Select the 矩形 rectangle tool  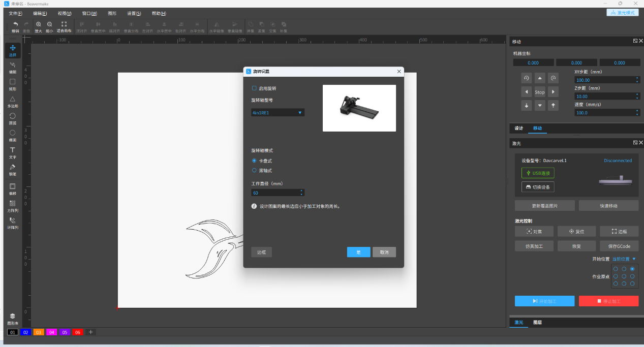(x=13, y=83)
